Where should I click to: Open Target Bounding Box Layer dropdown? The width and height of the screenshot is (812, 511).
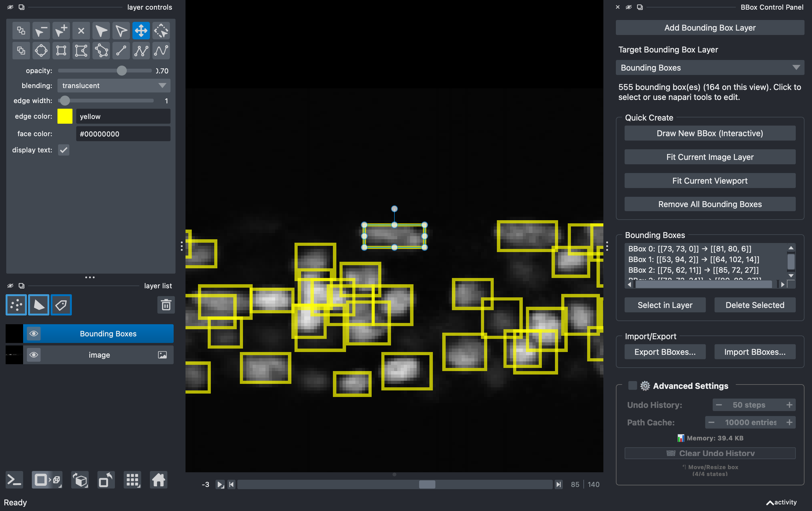[x=710, y=68]
